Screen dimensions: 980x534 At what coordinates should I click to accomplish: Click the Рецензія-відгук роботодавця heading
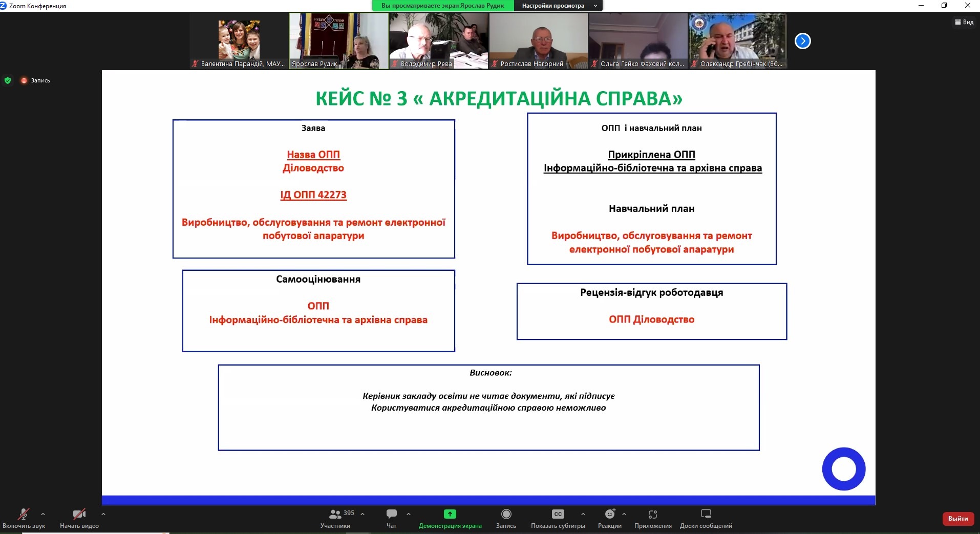[651, 292]
